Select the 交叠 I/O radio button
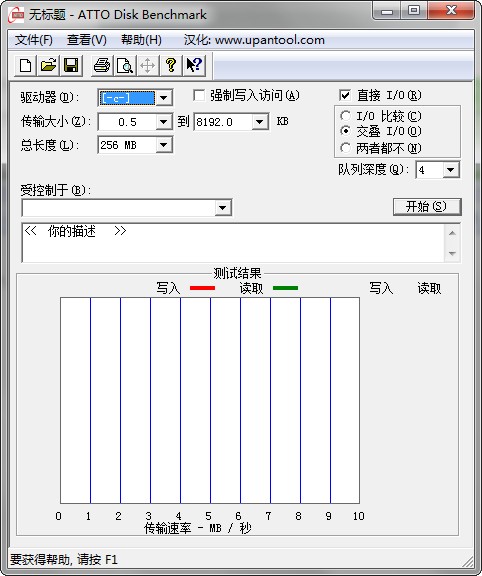This screenshot has height=576, width=482. point(345,131)
